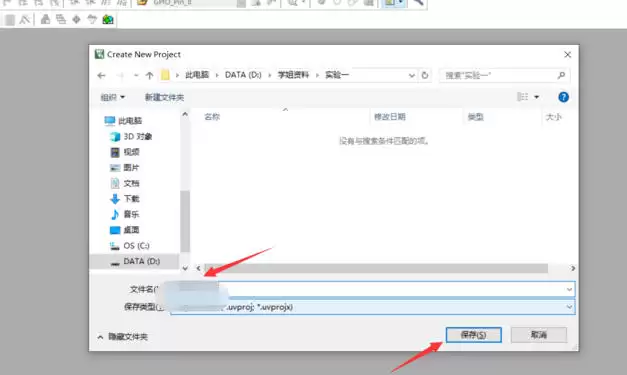Click 学姐资料 in the address breadcrumb
This screenshot has width=627, height=375.
(x=294, y=75)
